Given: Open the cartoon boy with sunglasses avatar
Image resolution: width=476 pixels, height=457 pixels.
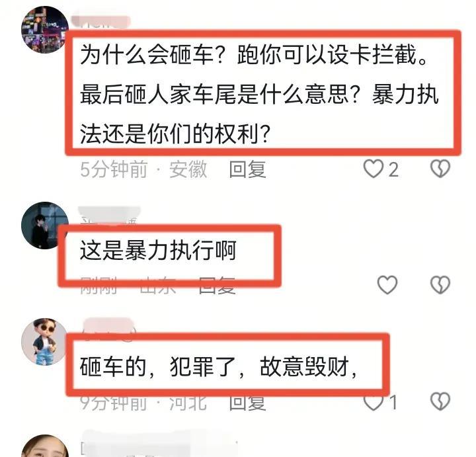Looking at the screenshot, I should point(45,342).
